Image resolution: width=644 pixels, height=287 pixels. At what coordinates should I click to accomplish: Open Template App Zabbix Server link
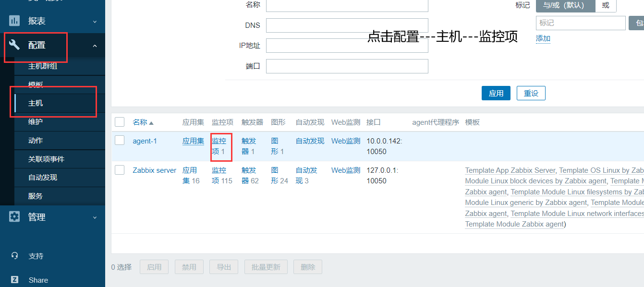510,170
